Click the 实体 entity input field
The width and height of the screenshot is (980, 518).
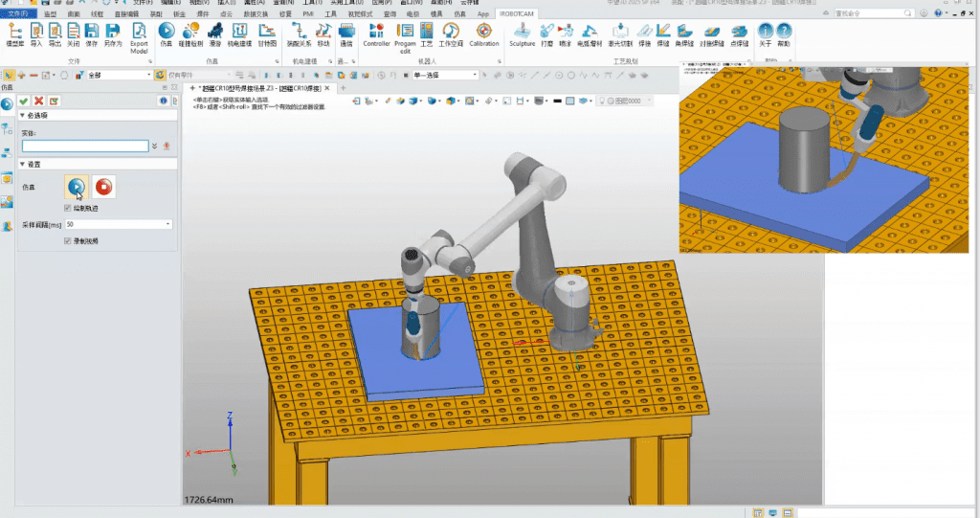coord(84,146)
